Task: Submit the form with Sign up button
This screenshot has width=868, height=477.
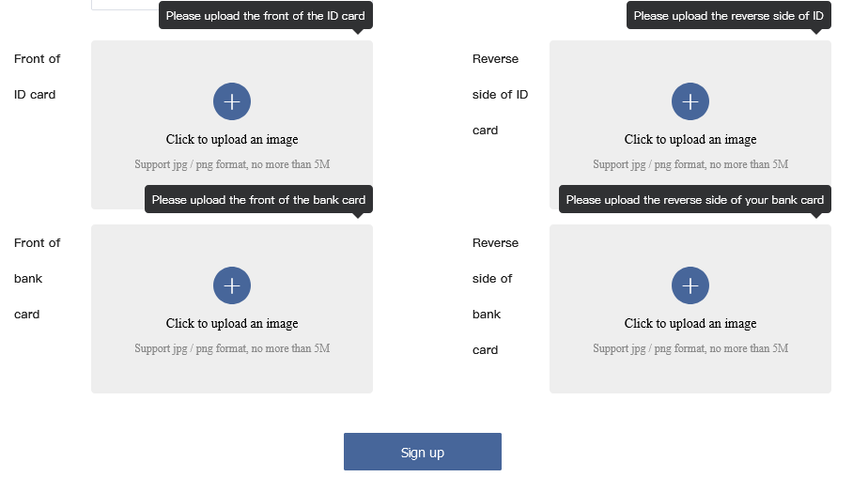Action: click(423, 452)
